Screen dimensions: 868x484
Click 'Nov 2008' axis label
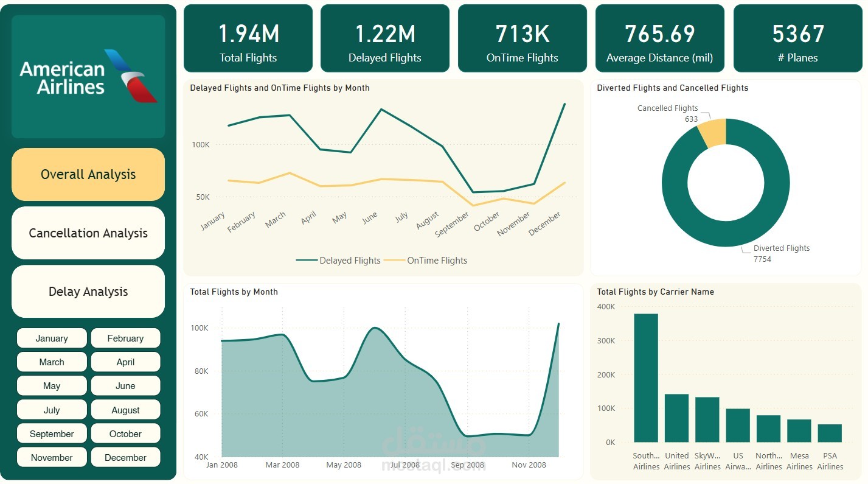pos(529,465)
